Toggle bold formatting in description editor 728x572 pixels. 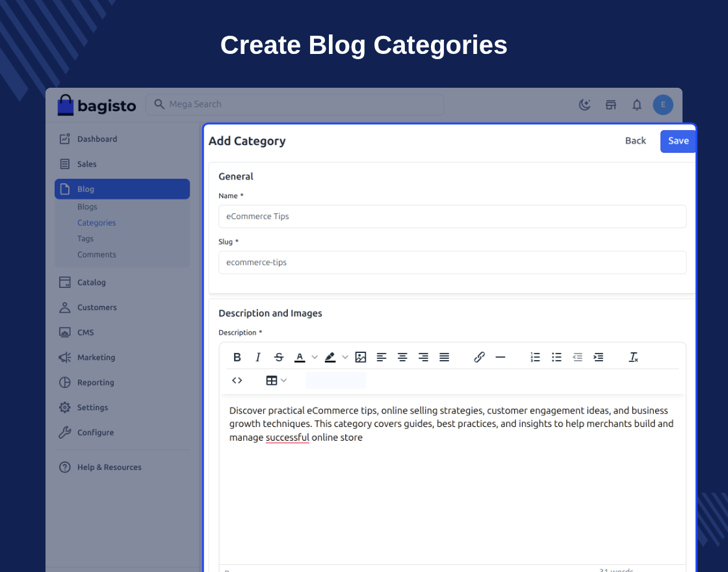coord(237,357)
